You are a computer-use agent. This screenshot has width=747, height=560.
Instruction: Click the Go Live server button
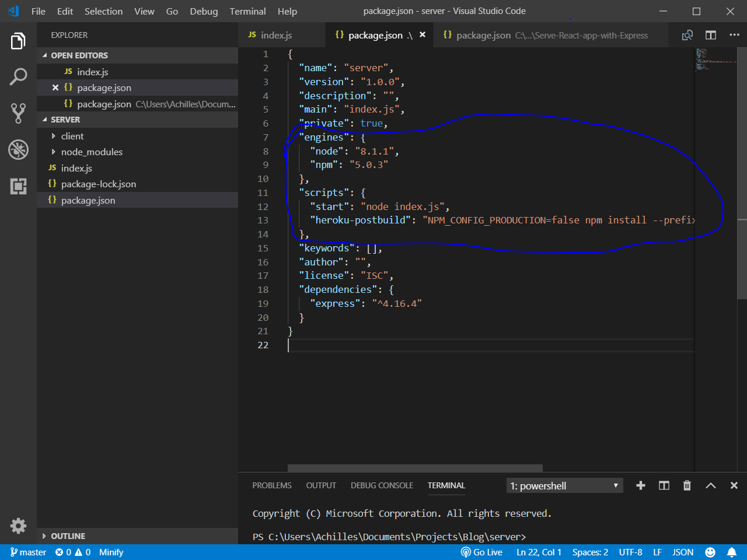click(481, 552)
